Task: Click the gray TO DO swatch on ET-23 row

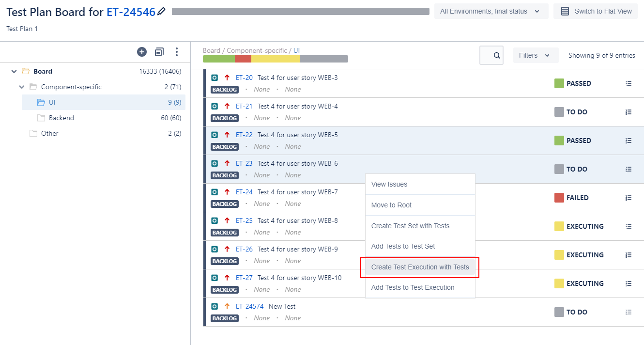Action: coord(559,169)
